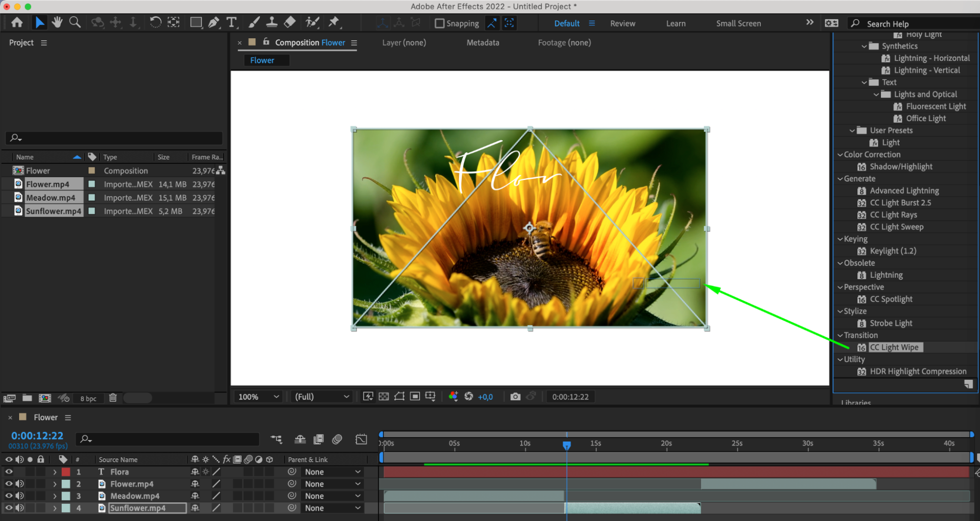Collapse the Color Correction effects category
The image size is (980, 521).
840,155
